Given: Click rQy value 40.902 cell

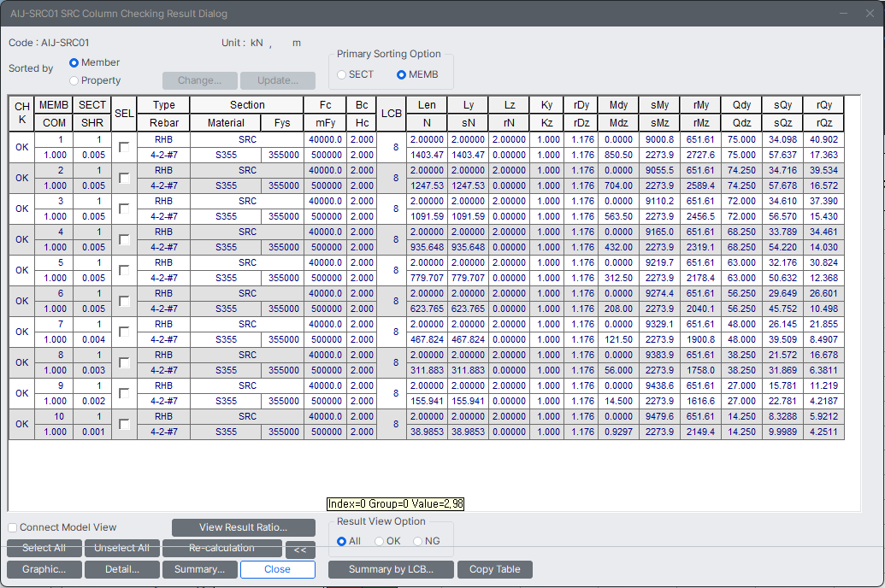Looking at the screenshot, I should pos(824,139).
